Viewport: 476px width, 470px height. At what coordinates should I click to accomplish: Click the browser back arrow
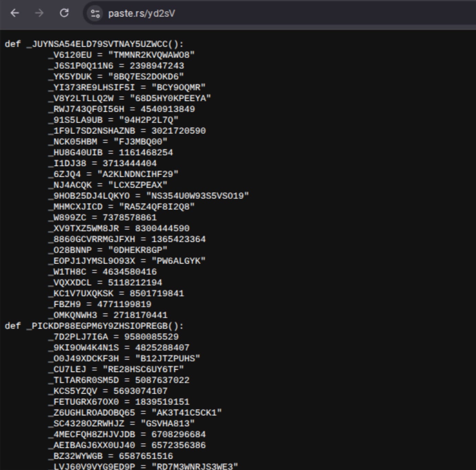point(15,13)
